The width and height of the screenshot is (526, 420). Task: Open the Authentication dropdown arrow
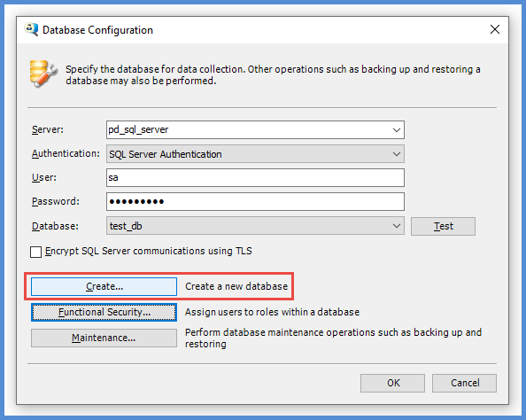click(x=396, y=154)
